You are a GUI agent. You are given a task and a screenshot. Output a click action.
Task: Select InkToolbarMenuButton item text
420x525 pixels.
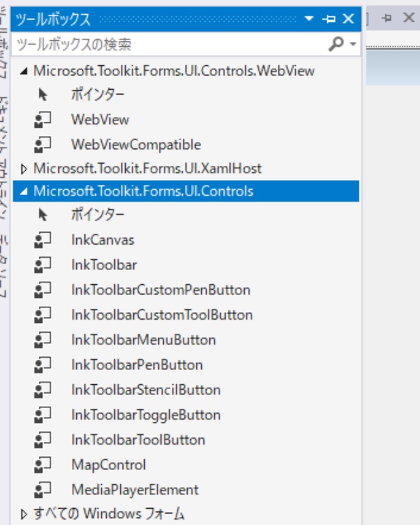click(x=143, y=340)
